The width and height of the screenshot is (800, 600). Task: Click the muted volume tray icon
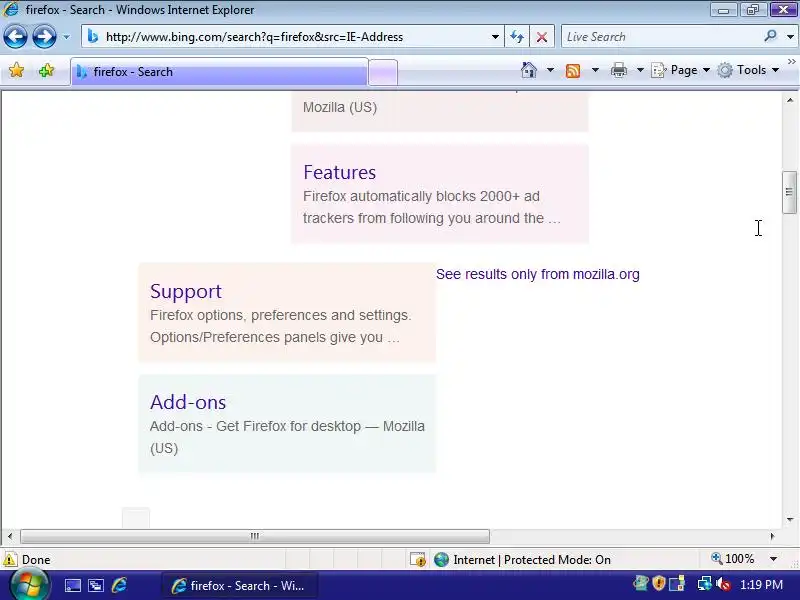pyautogui.click(x=723, y=584)
